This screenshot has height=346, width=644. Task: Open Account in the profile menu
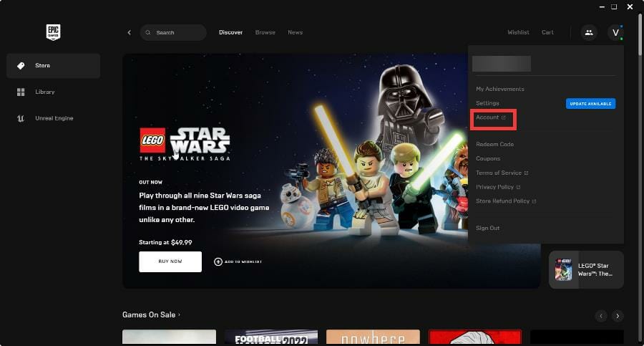click(x=491, y=117)
